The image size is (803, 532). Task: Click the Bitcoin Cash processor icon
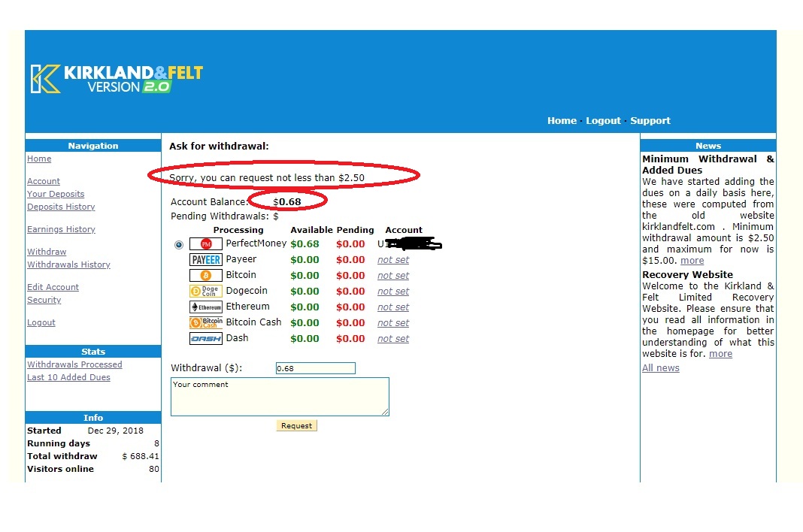click(x=205, y=323)
